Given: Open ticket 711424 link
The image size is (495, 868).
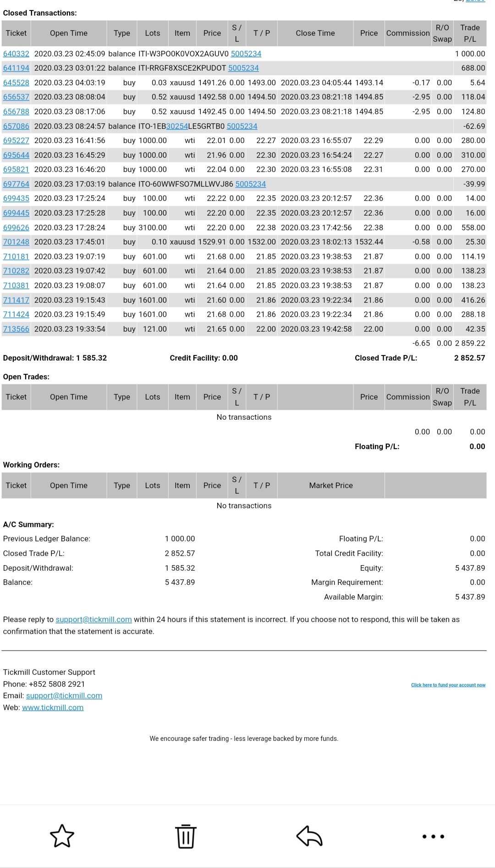Looking at the screenshot, I should (x=16, y=314).
